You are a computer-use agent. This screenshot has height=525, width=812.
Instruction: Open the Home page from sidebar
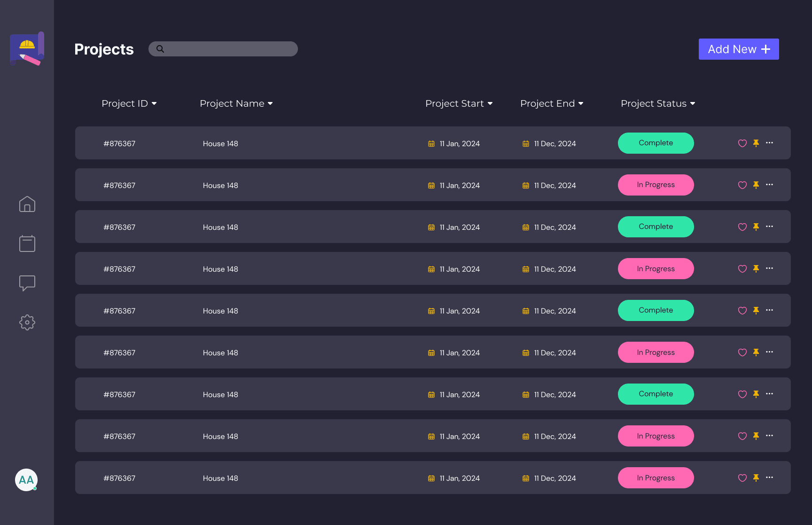tap(27, 204)
